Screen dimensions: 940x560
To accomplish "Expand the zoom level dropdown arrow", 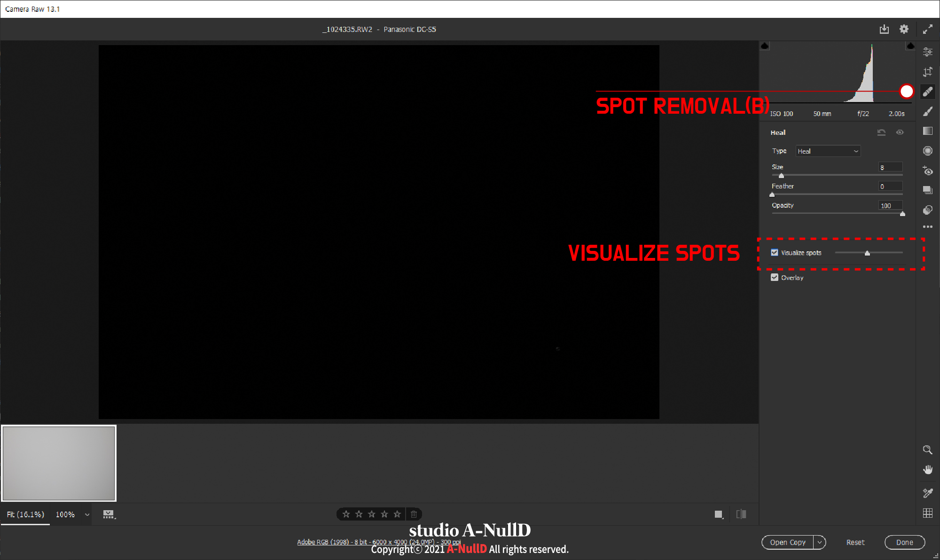I will point(87,514).
